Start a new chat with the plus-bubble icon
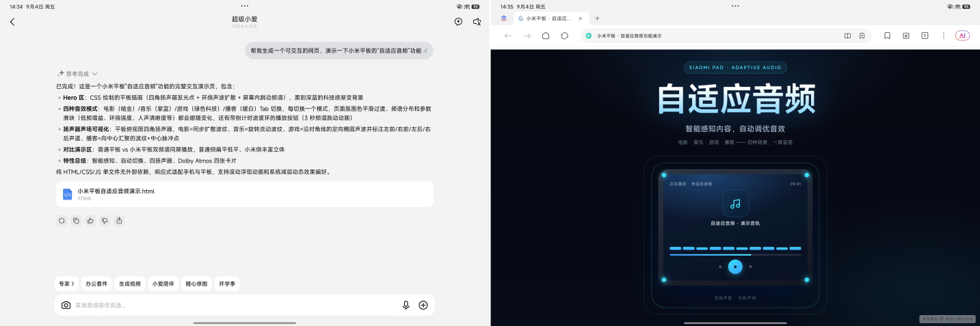The image size is (980, 326). coord(458,22)
